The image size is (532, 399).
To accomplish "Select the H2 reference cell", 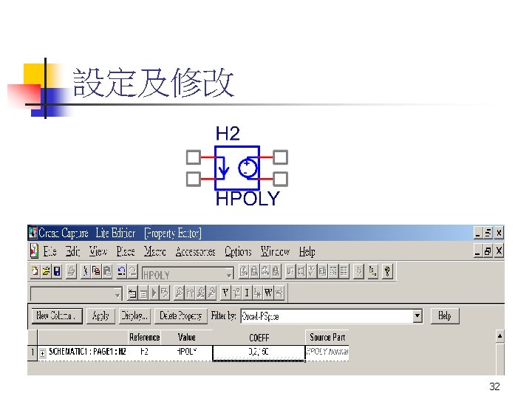I will click(145, 352).
